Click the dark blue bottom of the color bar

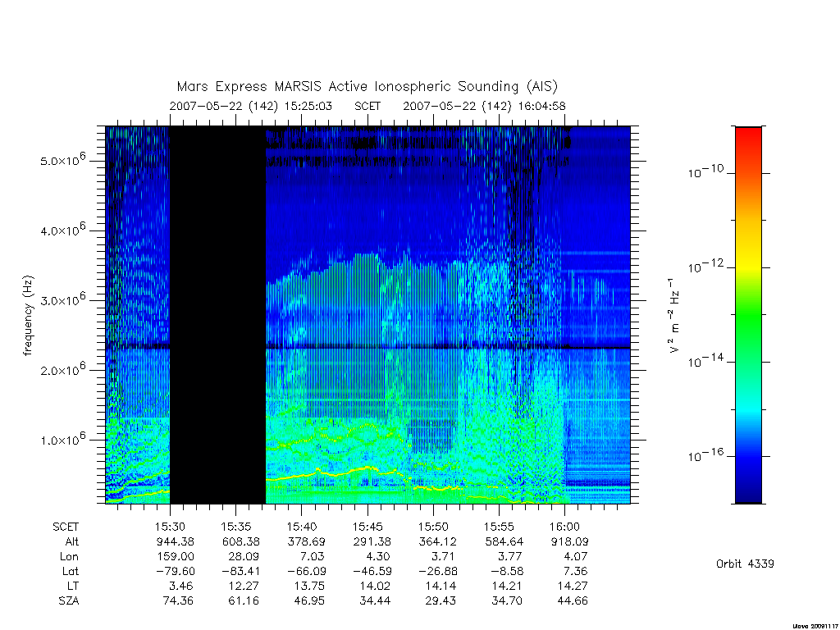pos(748,491)
